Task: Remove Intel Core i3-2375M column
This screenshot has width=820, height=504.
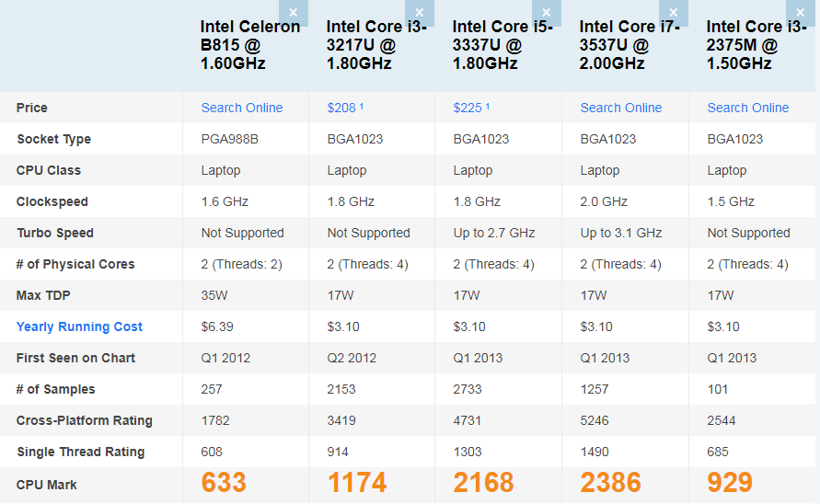Action: point(798,12)
